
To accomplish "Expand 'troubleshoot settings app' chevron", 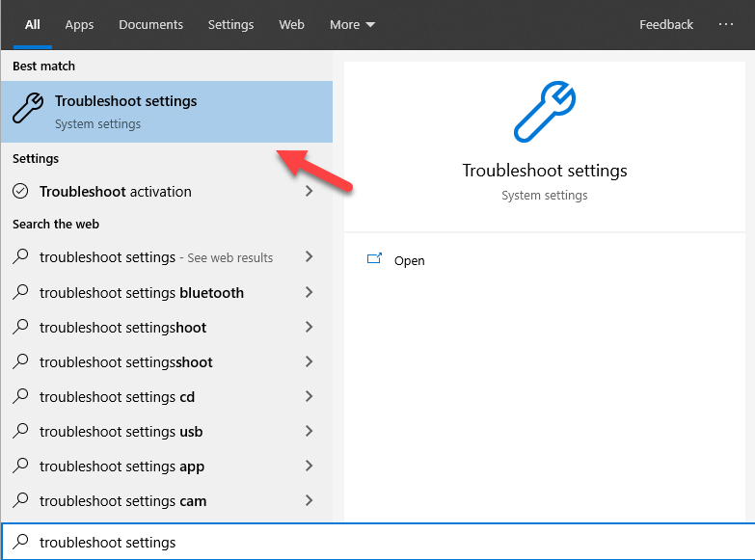I will 309,467.
